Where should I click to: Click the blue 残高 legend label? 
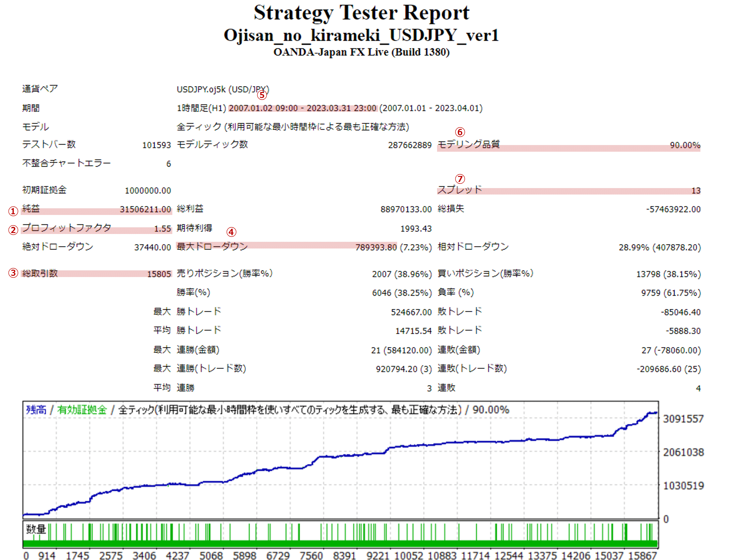(36, 410)
